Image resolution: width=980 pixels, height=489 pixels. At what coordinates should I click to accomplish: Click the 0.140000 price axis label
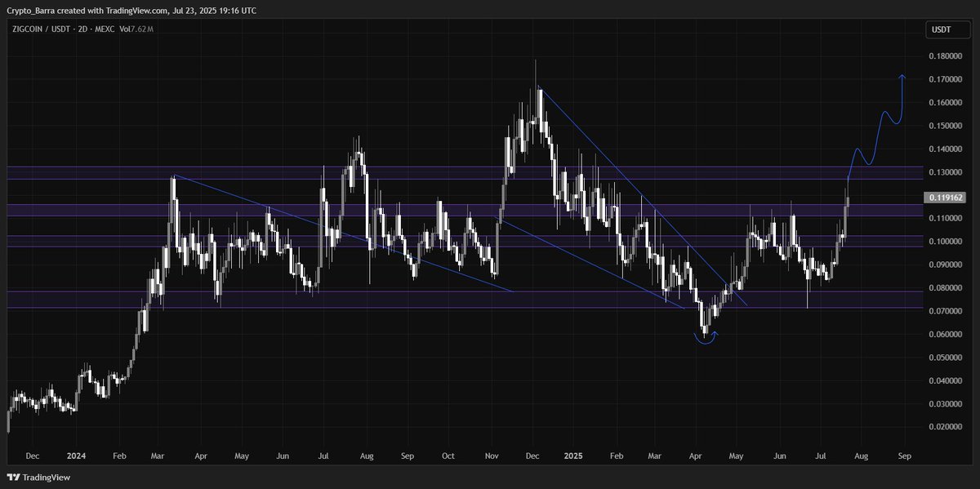pos(946,149)
